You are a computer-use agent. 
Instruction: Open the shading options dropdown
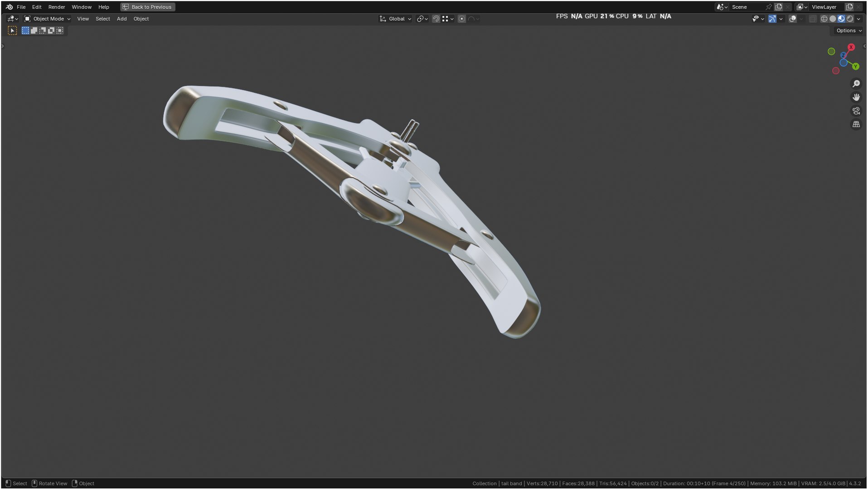[x=858, y=19]
